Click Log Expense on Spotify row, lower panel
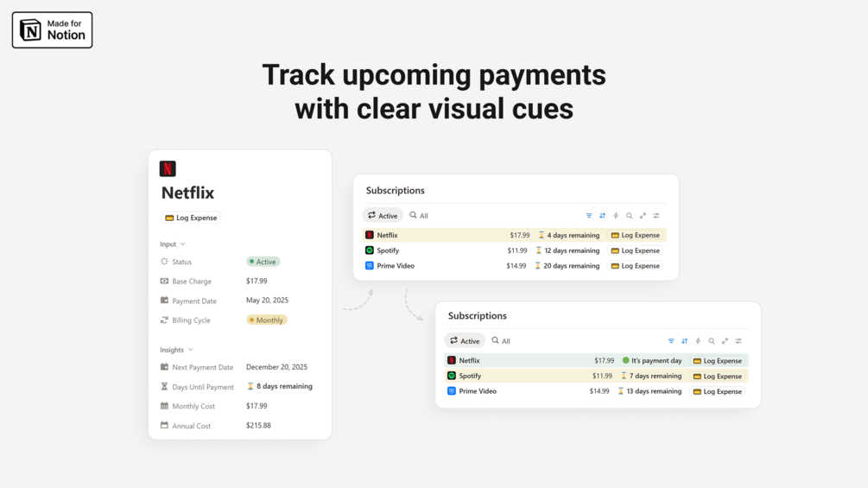 718,377
